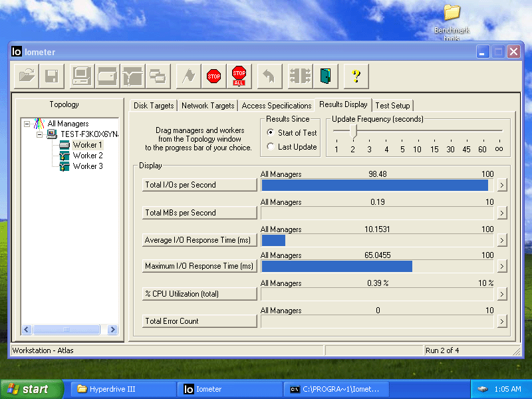The width and height of the screenshot is (532, 399).
Task: Click Topology scrollbar right arrow
Action: (112, 329)
